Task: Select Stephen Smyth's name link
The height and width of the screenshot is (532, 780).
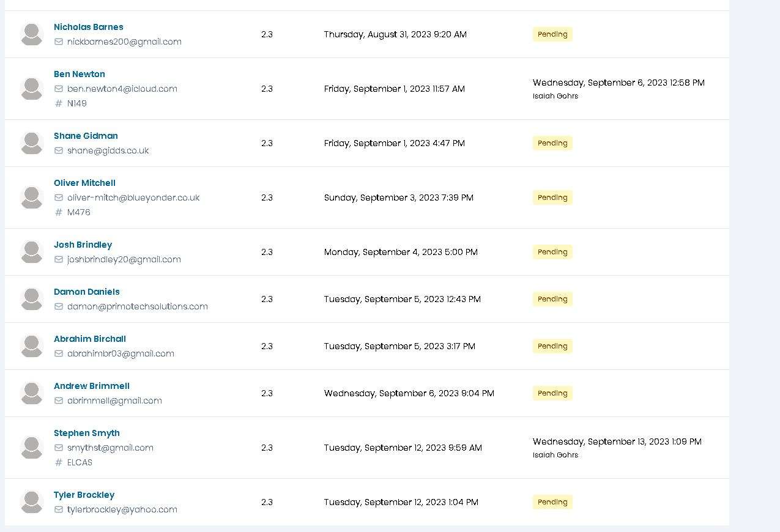Action: (x=87, y=433)
